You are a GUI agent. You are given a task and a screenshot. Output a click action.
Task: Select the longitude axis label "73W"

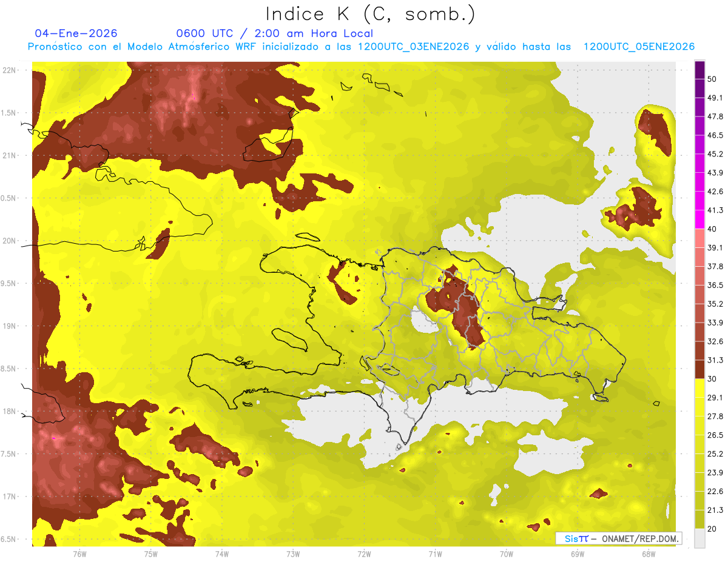pyautogui.click(x=293, y=554)
